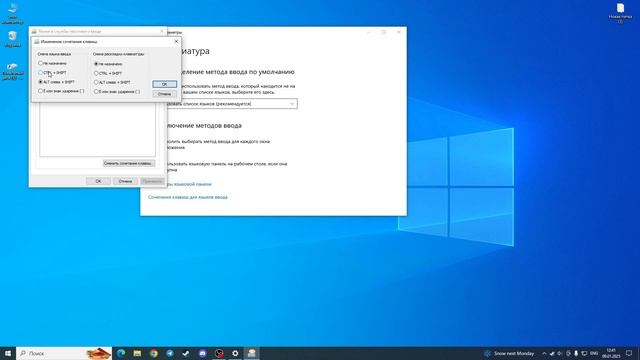Screen dimensions: 640x360
Task: Open the checkmark app on taskbar
Action: (186, 353)
